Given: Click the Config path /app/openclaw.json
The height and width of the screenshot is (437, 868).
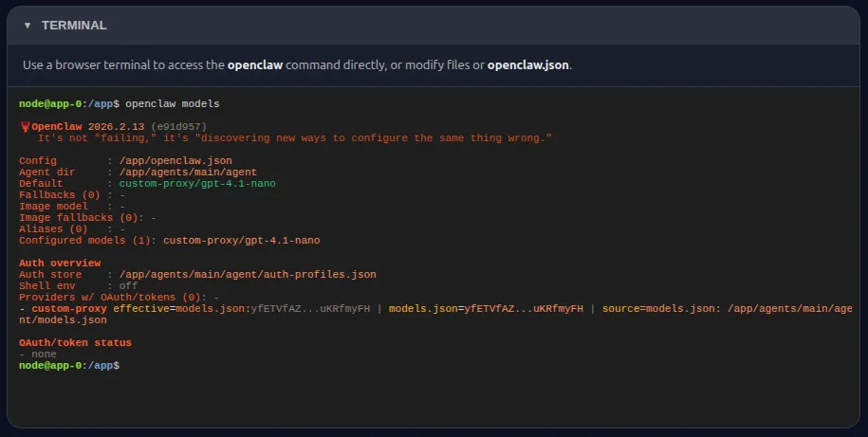Looking at the screenshot, I should tap(175, 161).
